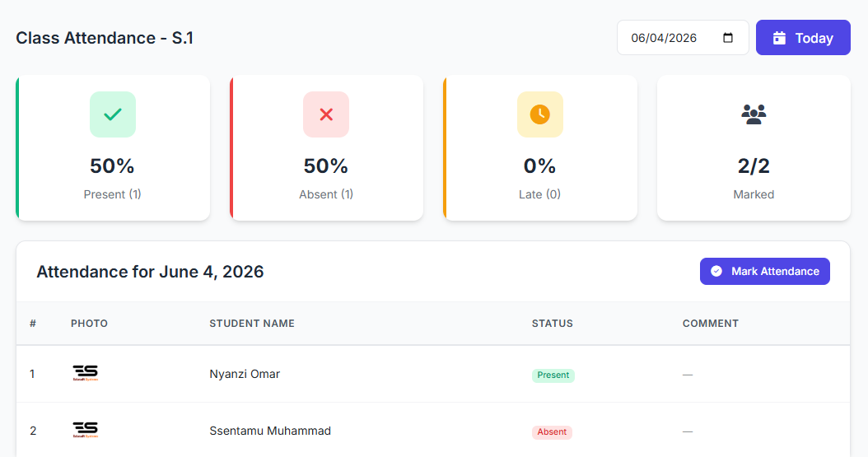Click the 0% value on the Late card

[x=539, y=166]
